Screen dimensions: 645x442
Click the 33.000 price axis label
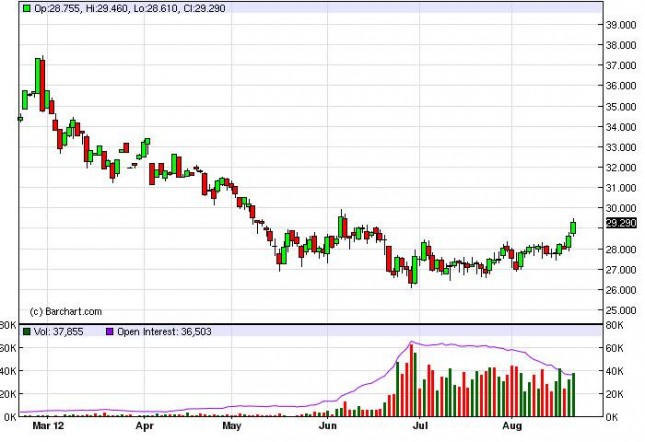coord(621,147)
